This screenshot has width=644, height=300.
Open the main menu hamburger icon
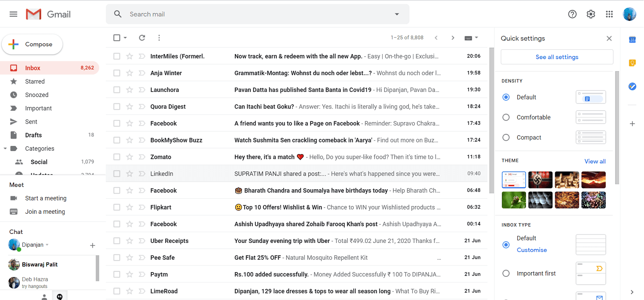coord(13,14)
